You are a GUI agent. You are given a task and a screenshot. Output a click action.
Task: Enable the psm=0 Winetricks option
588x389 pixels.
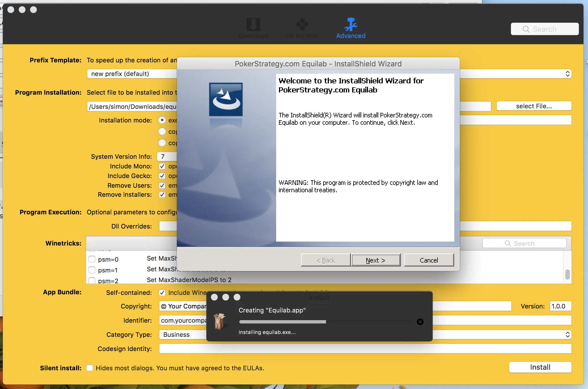[92, 259]
